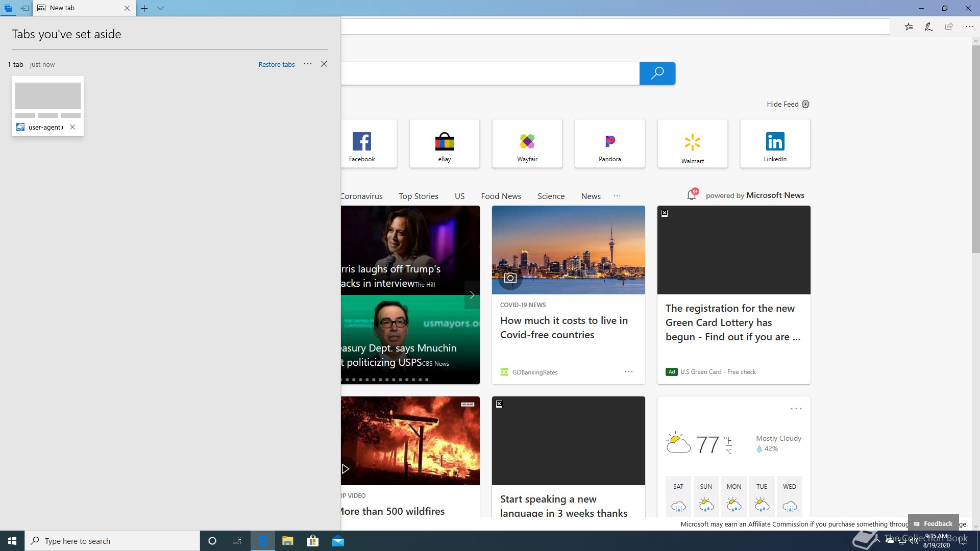Viewport: 980px width, 551px height.
Task: Expand more news categories ellipsis
Action: pyautogui.click(x=617, y=196)
